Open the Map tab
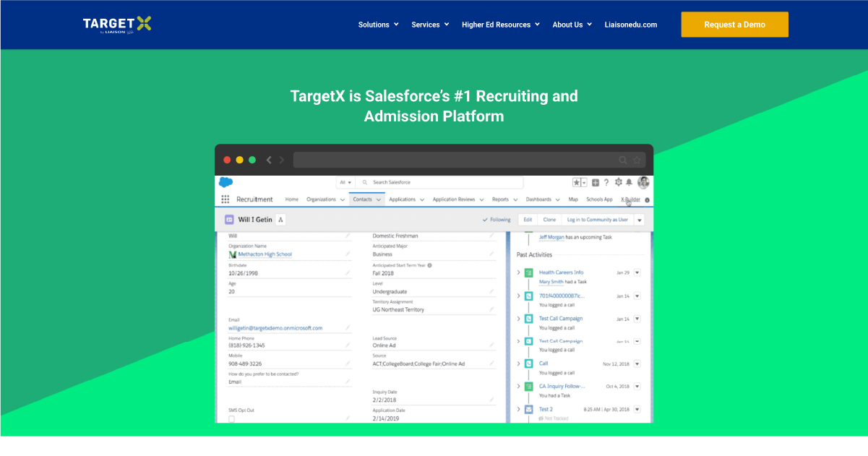Viewport: 868px width, 456px height. [573, 199]
